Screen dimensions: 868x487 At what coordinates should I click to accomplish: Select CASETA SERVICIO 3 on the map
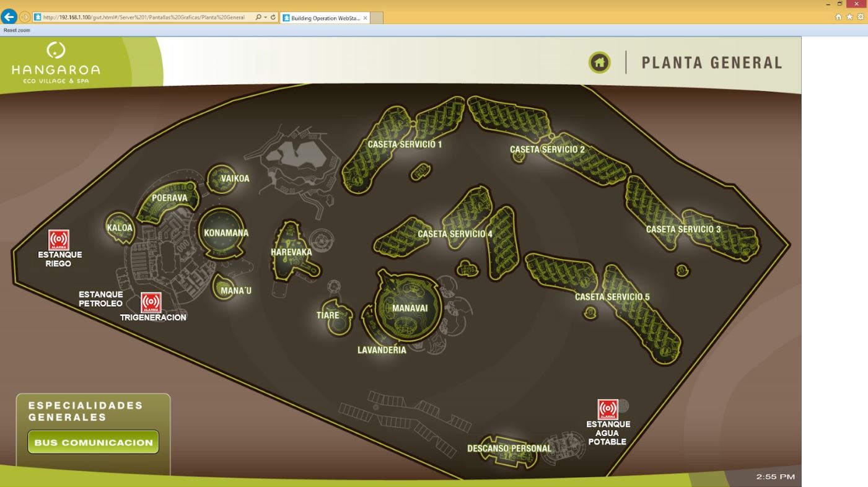683,229
